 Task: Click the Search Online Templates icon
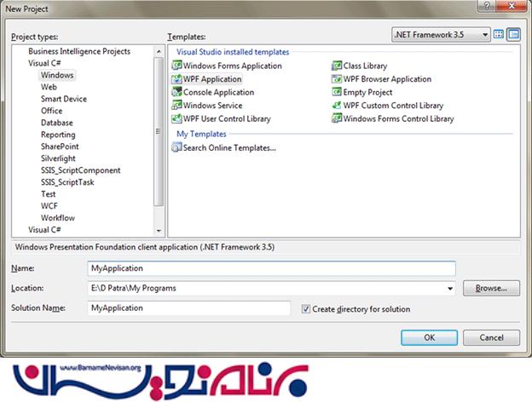176,147
